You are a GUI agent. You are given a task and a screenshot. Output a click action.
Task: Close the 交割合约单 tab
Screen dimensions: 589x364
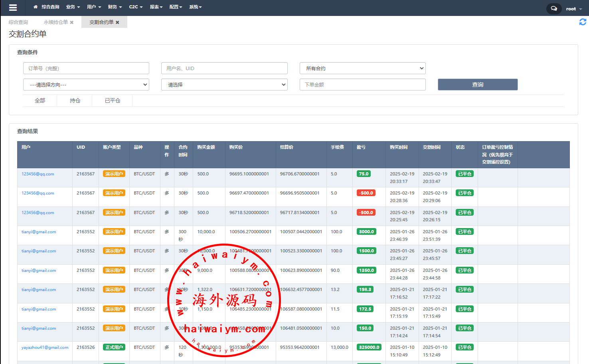(117, 22)
